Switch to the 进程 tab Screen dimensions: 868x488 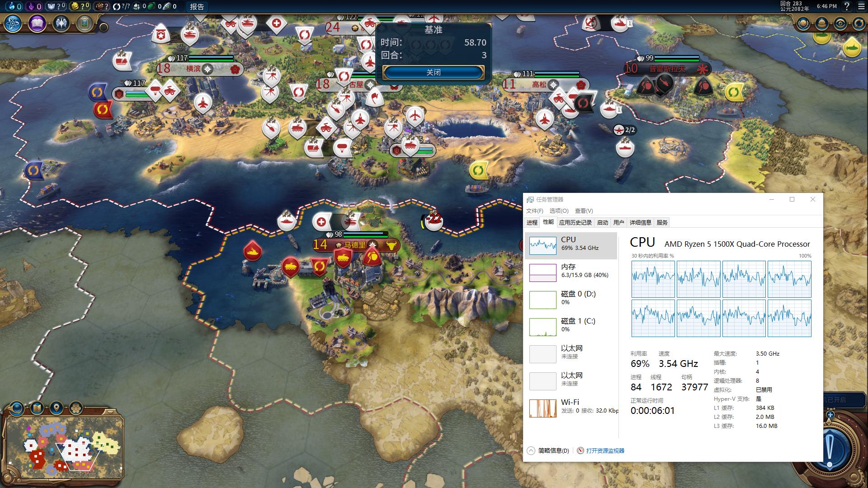(532, 222)
